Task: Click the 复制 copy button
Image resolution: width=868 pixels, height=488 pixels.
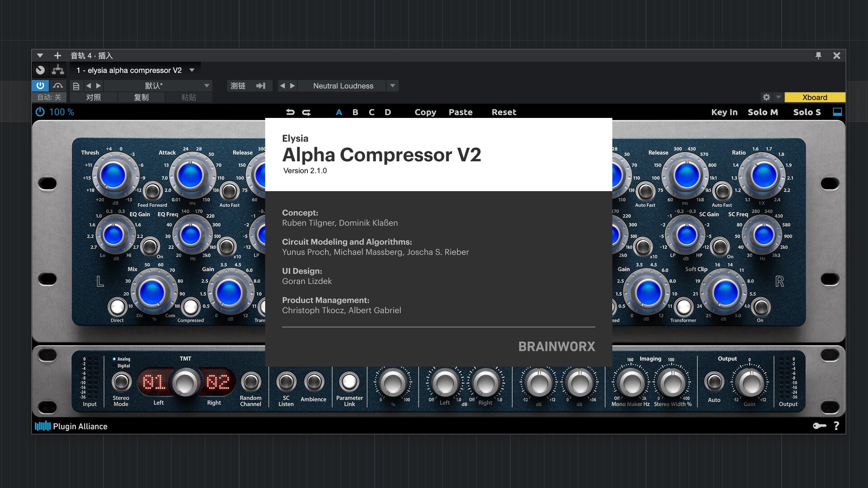Action: [x=142, y=97]
